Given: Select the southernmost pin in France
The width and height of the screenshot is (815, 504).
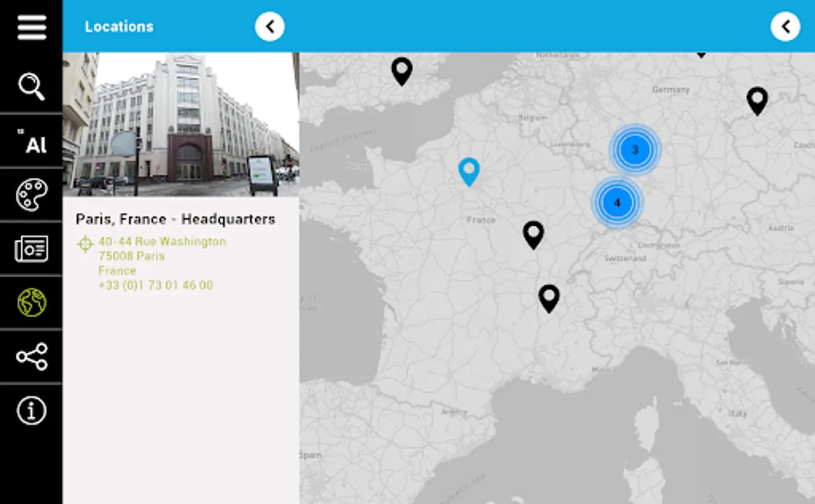Looking at the screenshot, I should click(x=549, y=298).
